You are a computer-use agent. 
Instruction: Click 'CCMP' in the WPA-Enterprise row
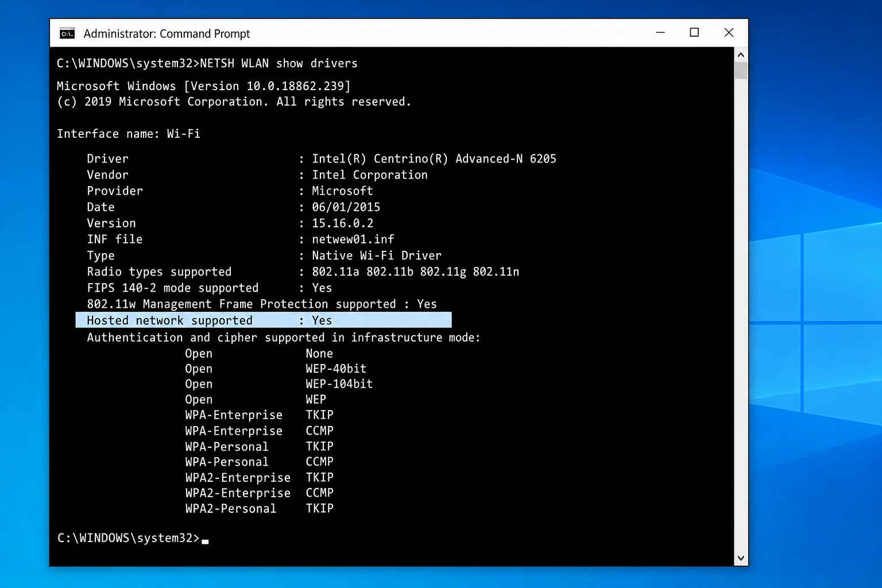click(319, 431)
